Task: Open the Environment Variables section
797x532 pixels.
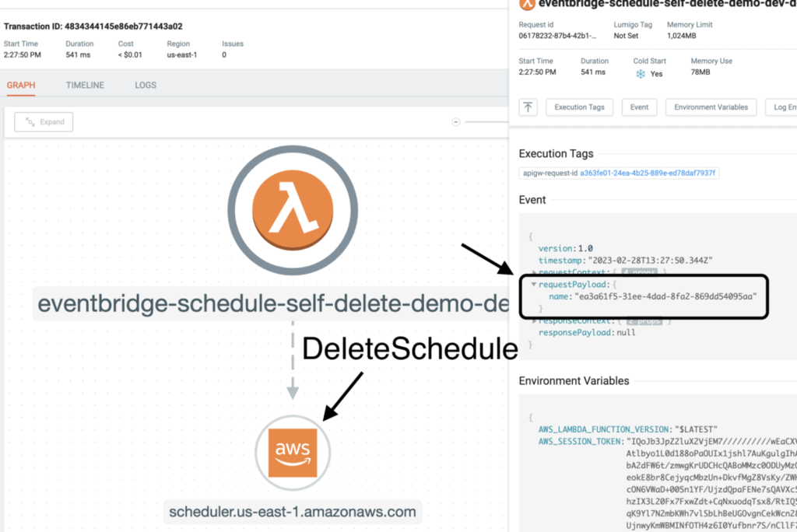Action: point(711,107)
